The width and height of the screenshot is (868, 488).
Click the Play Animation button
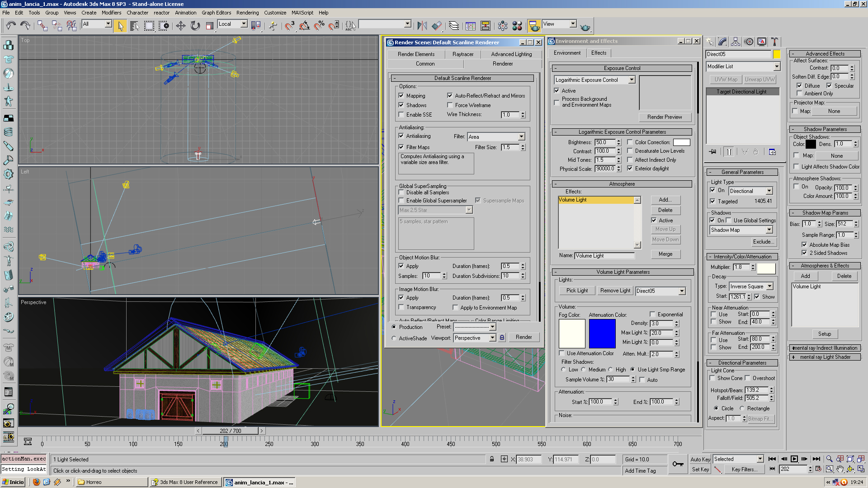pyautogui.click(x=794, y=459)
